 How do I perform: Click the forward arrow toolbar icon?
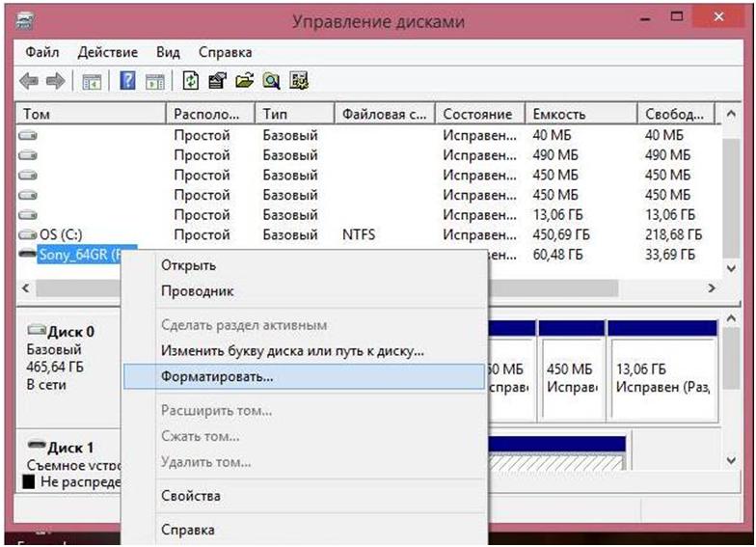point(56,81)
